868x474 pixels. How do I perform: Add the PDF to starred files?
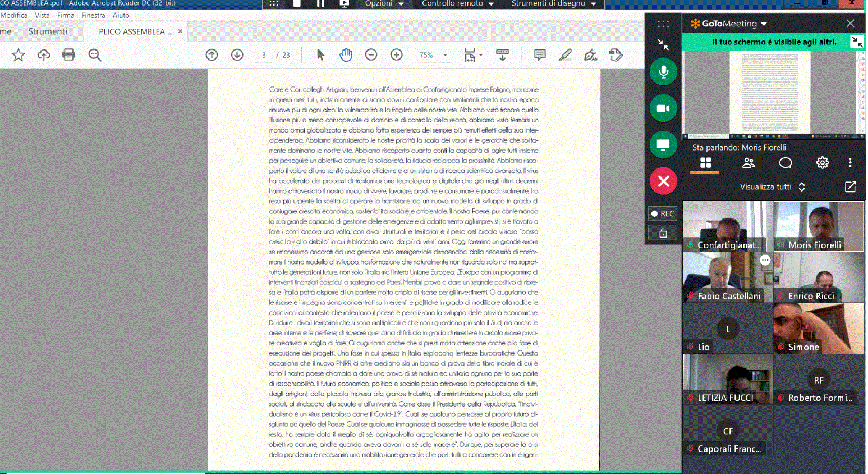[x=19, y=54]
